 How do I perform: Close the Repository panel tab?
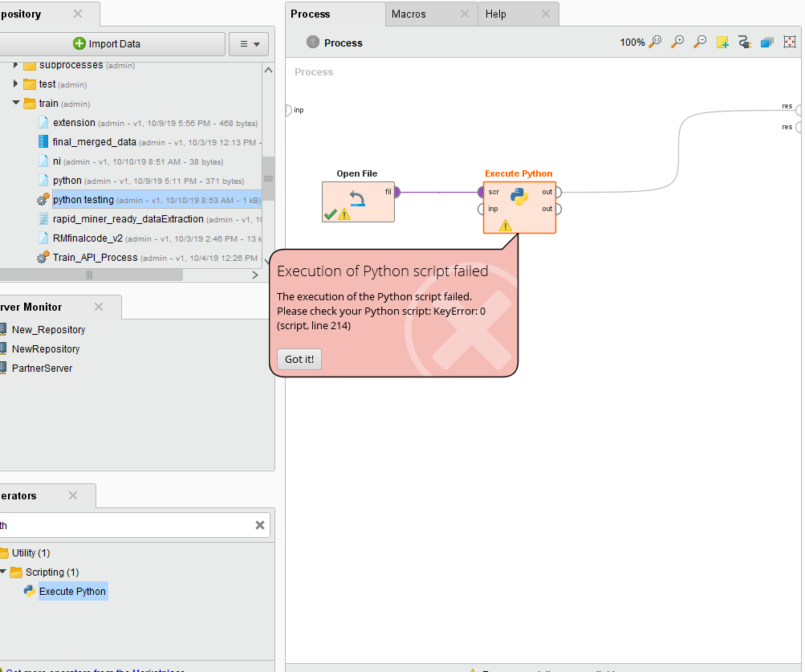pos(78,14)
